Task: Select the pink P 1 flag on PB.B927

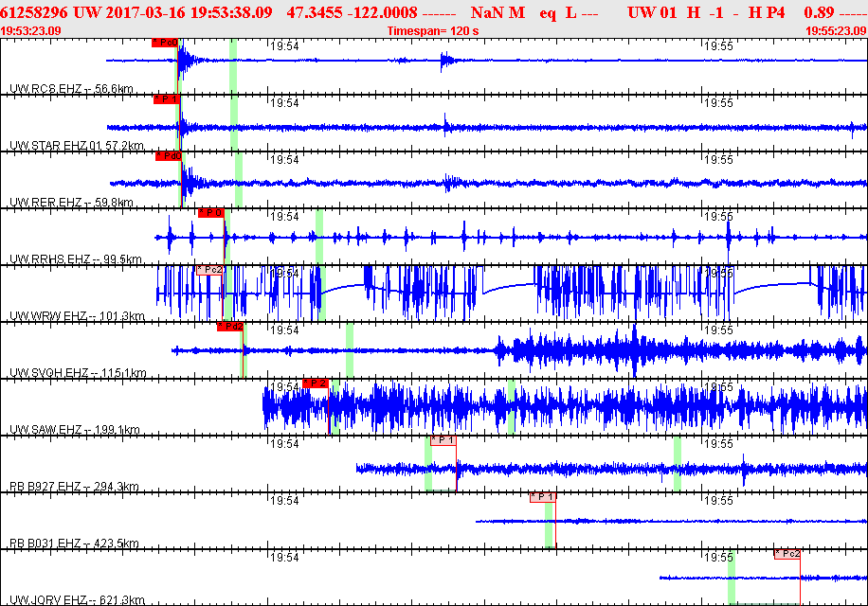Action: click(443, 440)
